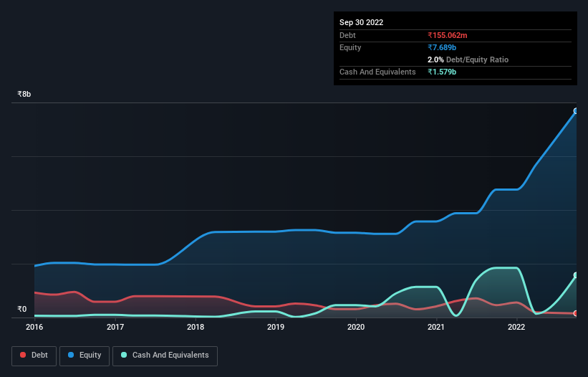Image resolution: width=588 pixels, height=377 pixels.
Task: Click the teal Cash endpoint marker
Action: pos(576,275)
